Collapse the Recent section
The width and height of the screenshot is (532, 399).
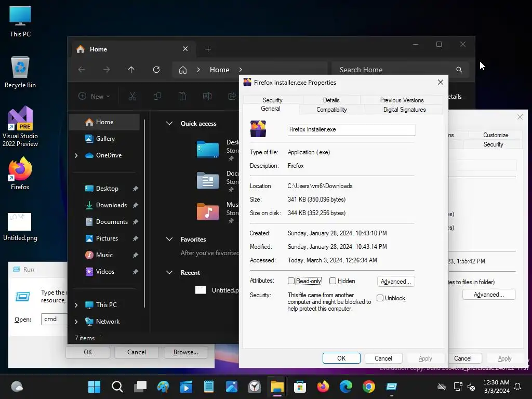pyautogui.click(x=169, y=272)
